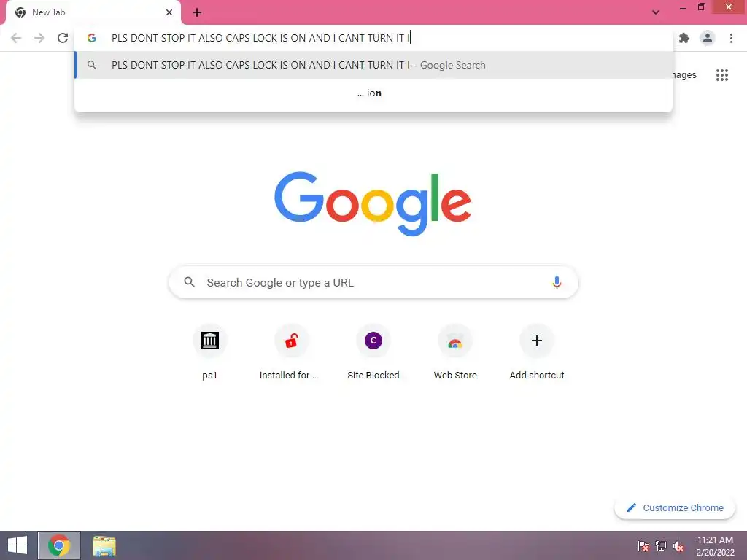Screen dimensions: 747x560
Task: Click the Search Google or type a URL box
Action: coord(373,282)
